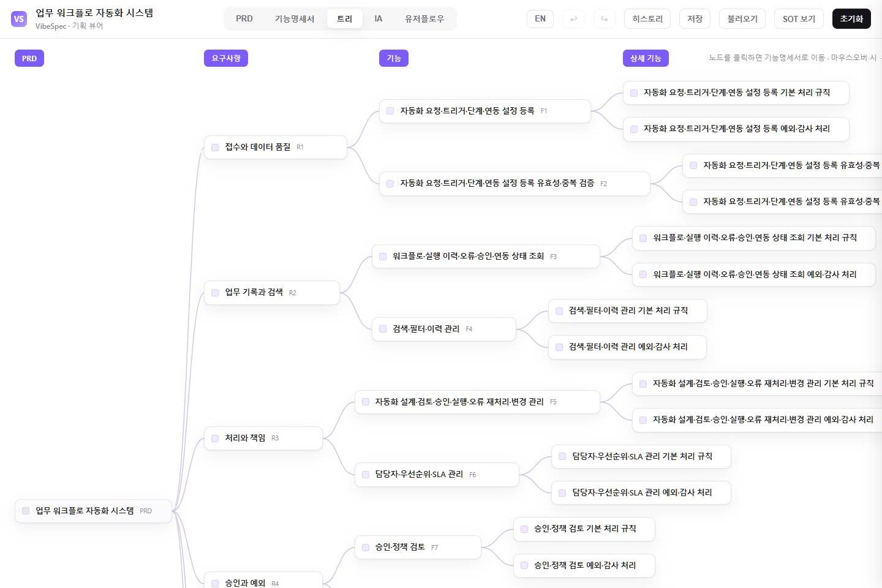
Task: Click the VS VibeSpec logo icon
Action: [19, 19]
